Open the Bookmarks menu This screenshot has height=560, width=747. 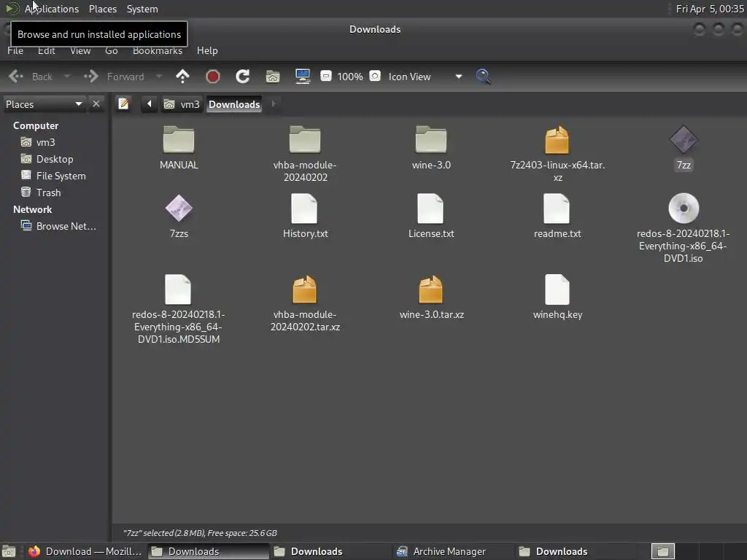tap(158, 50)
